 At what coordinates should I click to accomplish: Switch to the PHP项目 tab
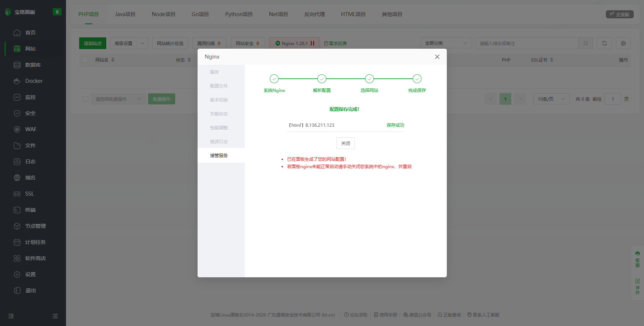coord(89,14)
